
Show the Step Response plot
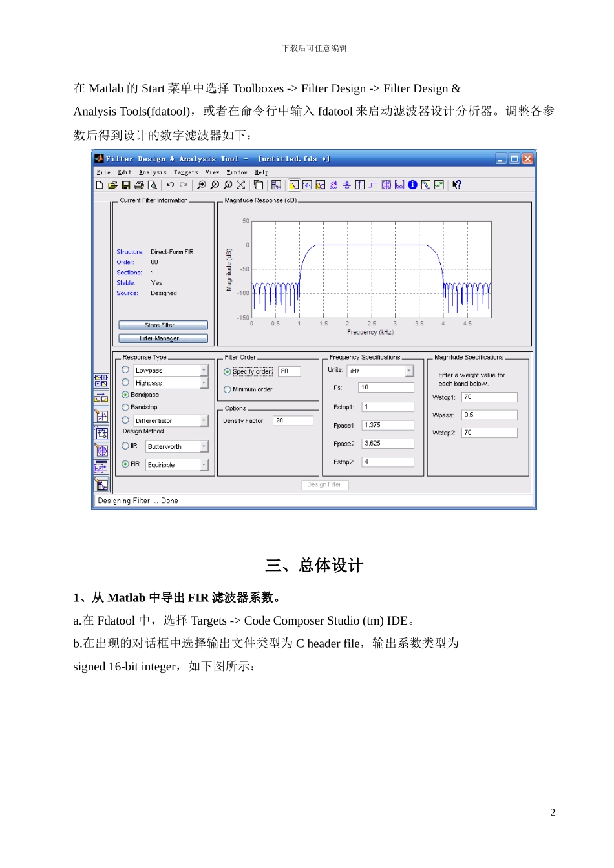point(373,185)
